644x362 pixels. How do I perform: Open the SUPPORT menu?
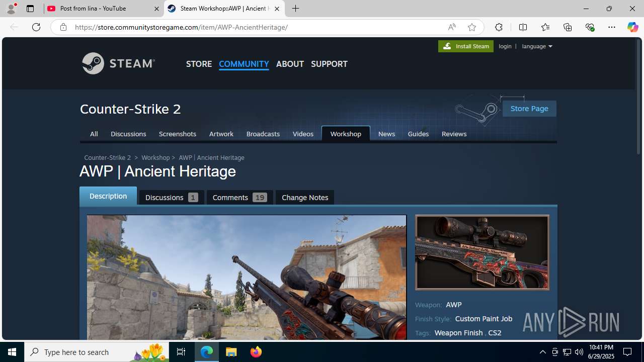coord(329,64)
